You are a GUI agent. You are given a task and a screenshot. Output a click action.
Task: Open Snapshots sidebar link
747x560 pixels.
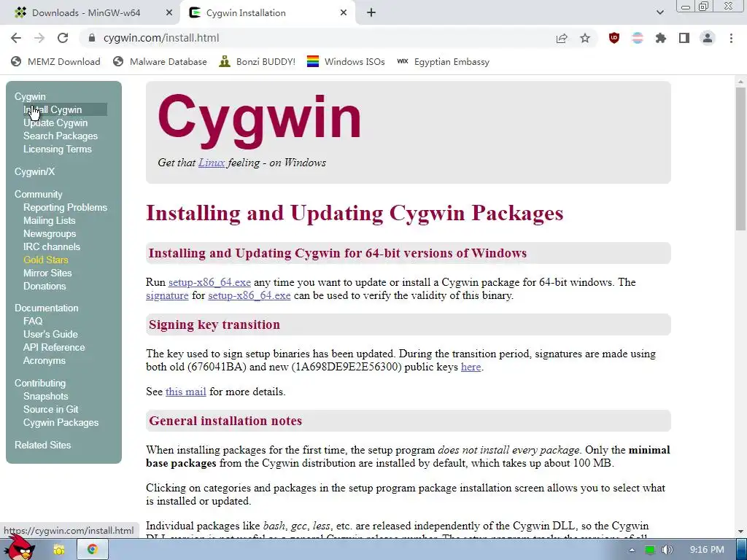coord(46,396)
